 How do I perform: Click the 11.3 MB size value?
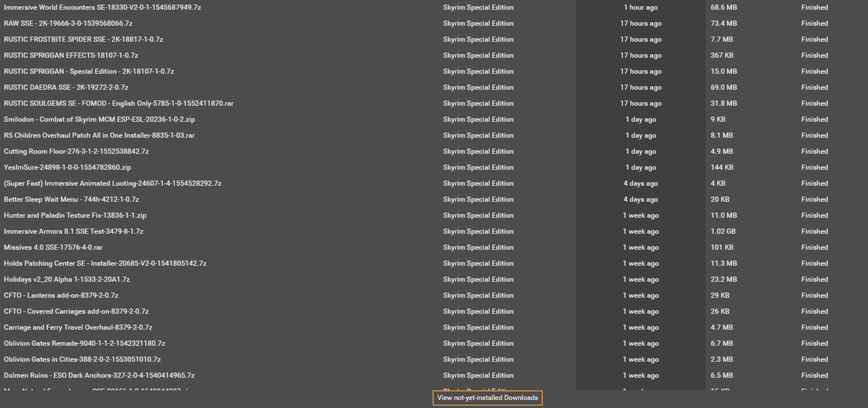pyautogui.click(x=724, y=263)
